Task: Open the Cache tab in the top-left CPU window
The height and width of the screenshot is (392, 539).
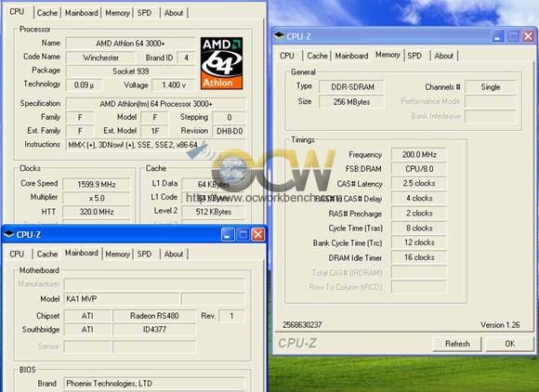Action: click(x=47, y=13)
